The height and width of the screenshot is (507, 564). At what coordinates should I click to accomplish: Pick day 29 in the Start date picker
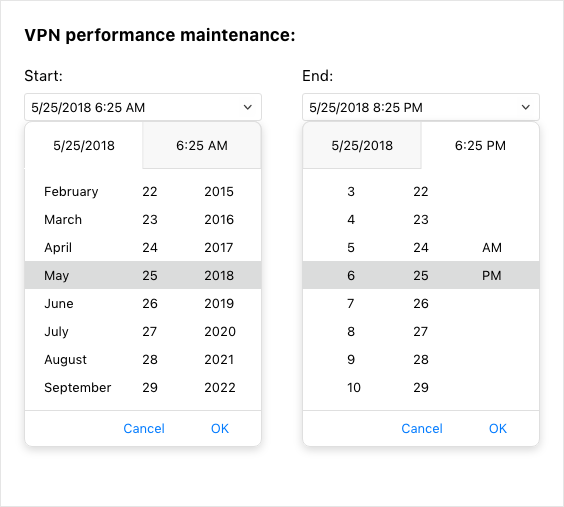150,388
